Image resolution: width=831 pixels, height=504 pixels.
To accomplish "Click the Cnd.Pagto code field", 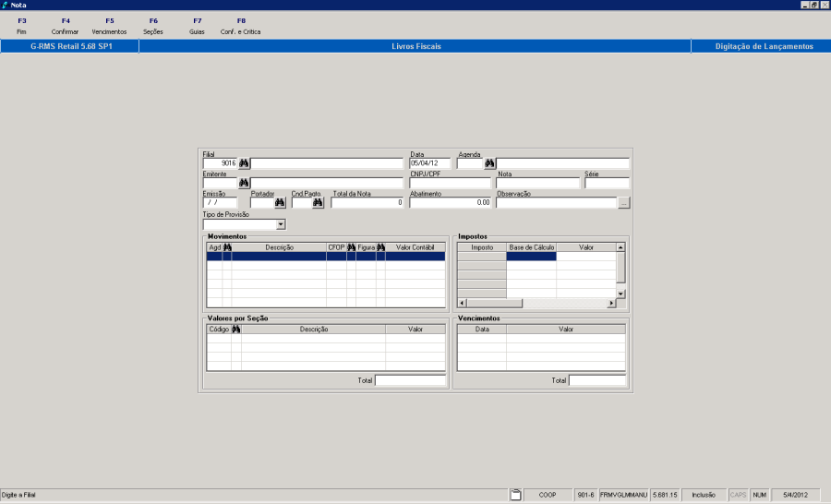I will (x=302, y=202).
